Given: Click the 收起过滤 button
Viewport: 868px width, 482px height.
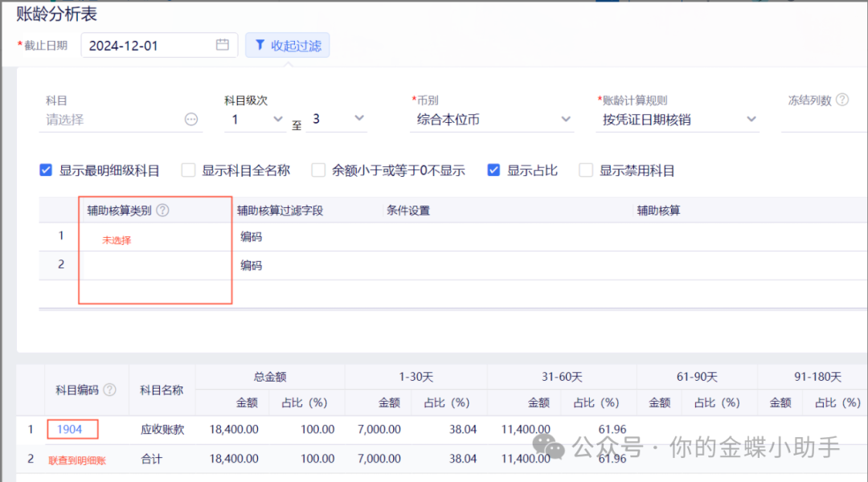Looking at the screenshot, I should (288, 46).
